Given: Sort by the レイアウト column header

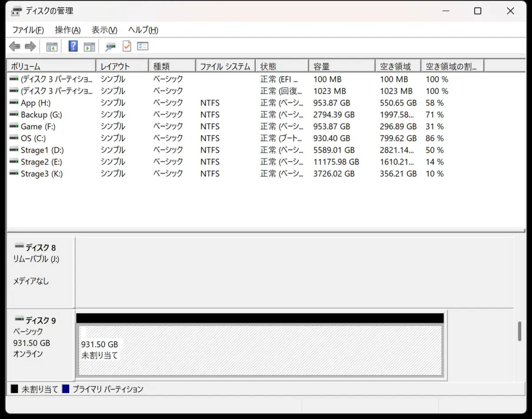Looking at the screenshot, I should point(122,66).
